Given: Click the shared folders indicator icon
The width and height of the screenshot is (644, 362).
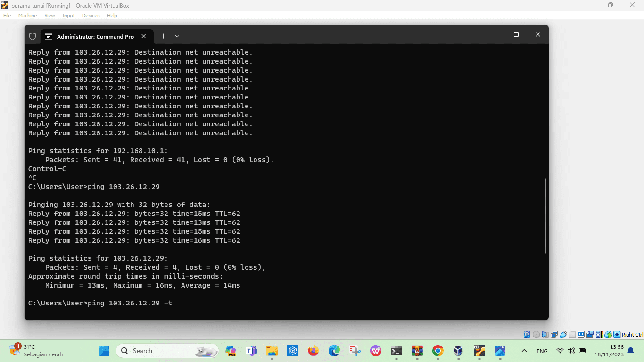Looking at the screenshot, I should (x=572, y=335).
